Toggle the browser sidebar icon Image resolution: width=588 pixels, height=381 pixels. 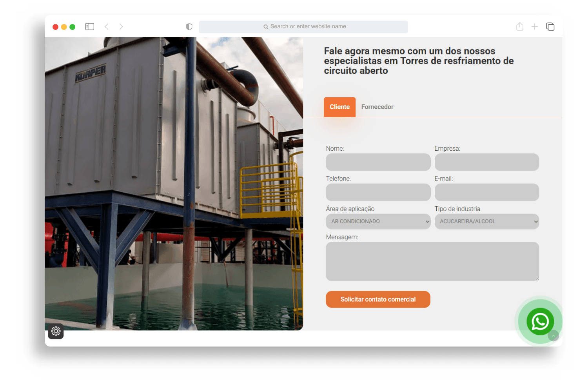[x=90, y=27]
